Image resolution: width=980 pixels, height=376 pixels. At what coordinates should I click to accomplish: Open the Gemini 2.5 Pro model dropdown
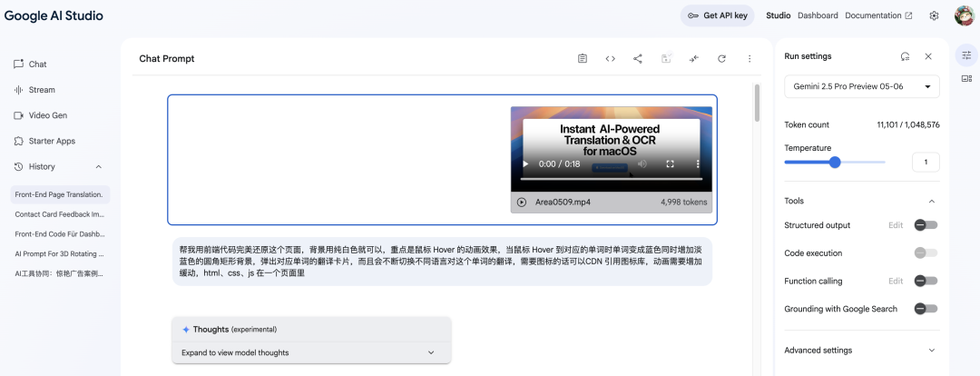click(x=862, y=86)
